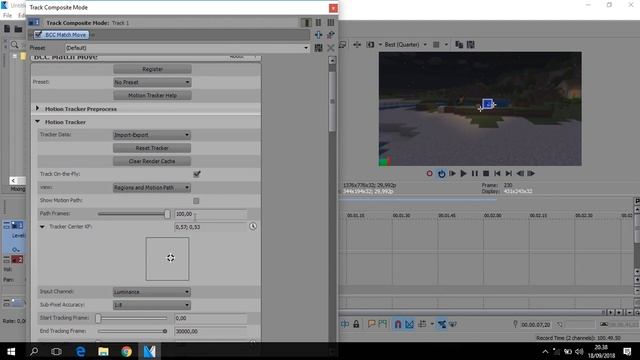Toggle Loop Playback in preview transport
Image resolution: width=640 pixels, height=360 pixels.
[x=441, y=173]
